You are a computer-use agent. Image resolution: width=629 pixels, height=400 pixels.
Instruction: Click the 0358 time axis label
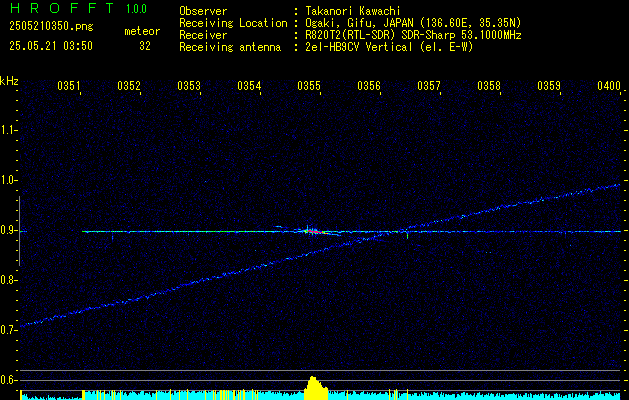[489, 85]
